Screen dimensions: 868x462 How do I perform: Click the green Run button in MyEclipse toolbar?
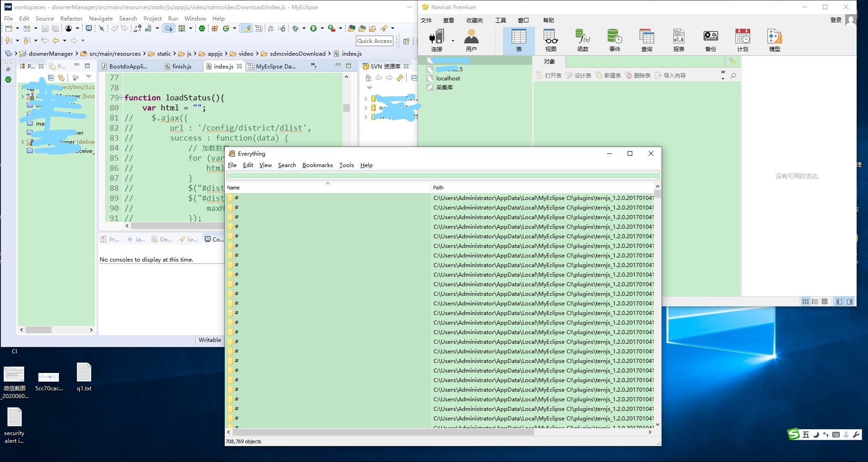point(313,28)
